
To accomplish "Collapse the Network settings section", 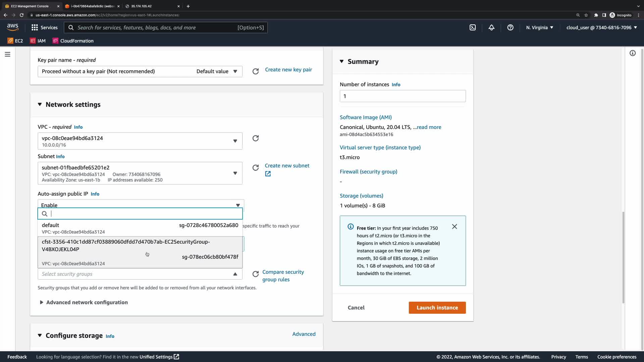I will (40, 105).
